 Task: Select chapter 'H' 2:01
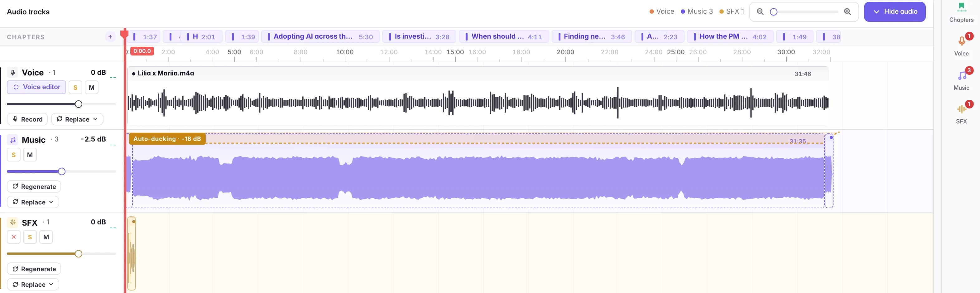202,36
